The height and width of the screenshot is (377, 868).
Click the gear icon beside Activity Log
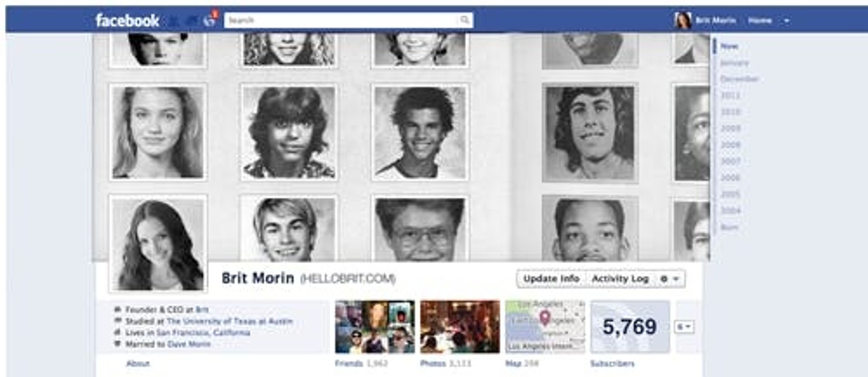664,279
